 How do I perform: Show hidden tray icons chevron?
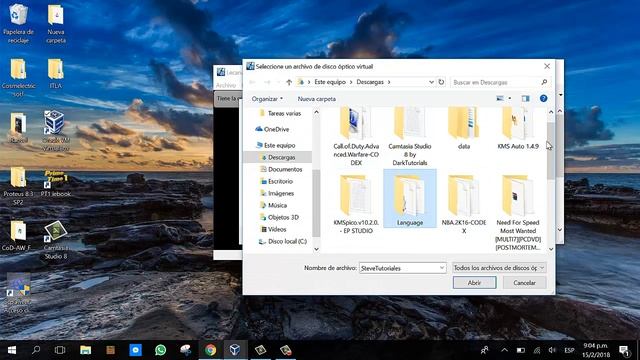pos(504,350)
